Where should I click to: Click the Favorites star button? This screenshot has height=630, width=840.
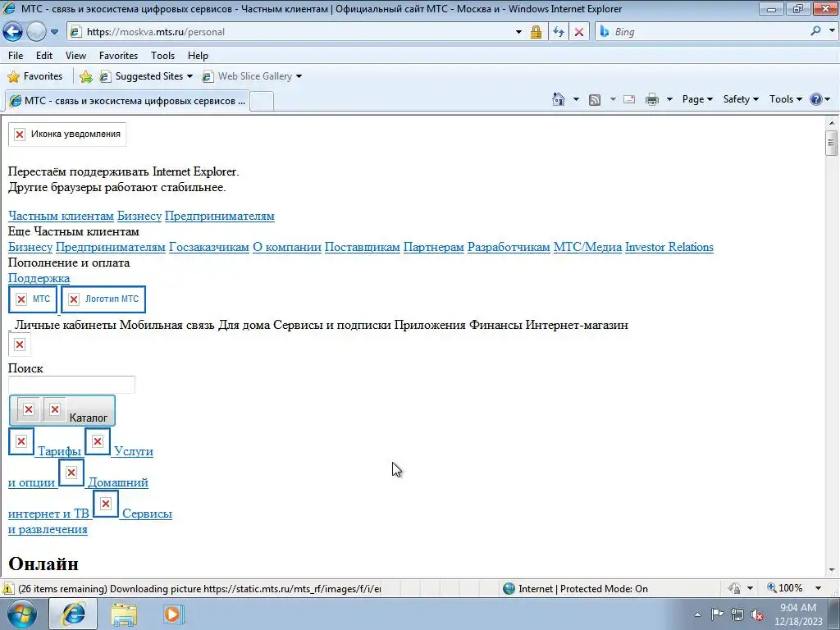coord(35,76)
